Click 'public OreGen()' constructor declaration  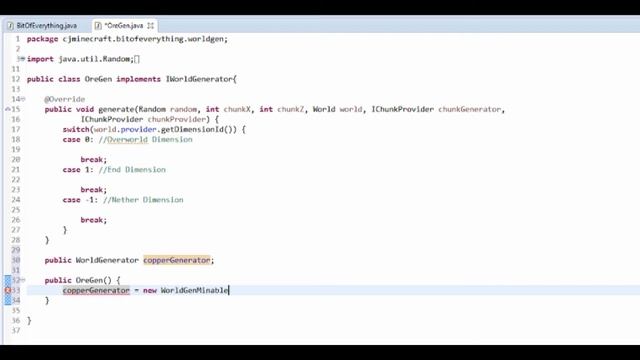pyautogui.click(x=78, y=280)
